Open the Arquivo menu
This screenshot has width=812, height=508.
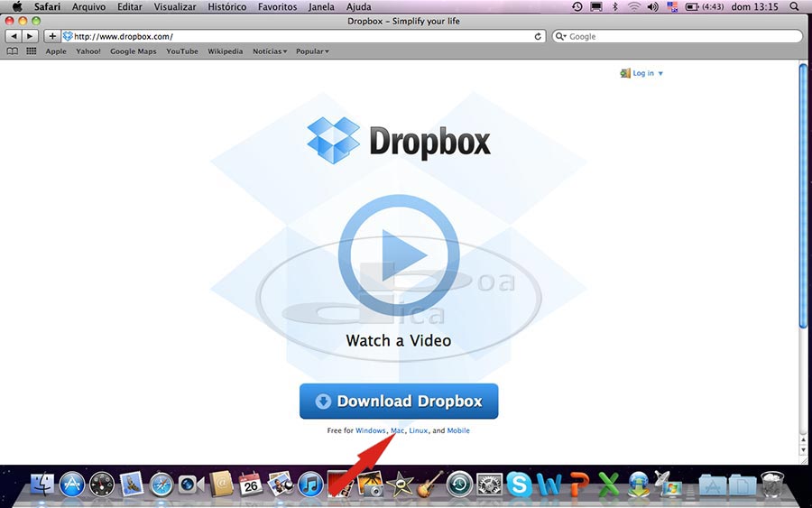[88, 6]
